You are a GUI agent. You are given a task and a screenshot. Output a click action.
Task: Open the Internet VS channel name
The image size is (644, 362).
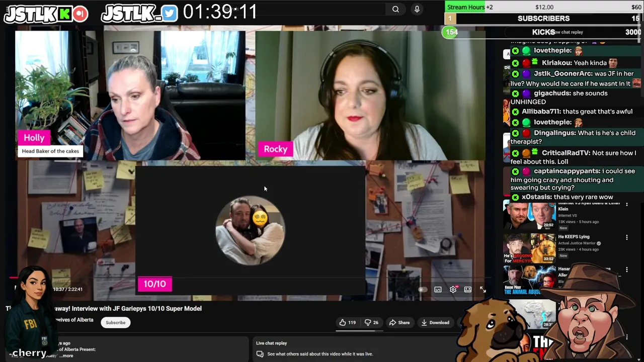pyautogui.click(x=567, y=216)
